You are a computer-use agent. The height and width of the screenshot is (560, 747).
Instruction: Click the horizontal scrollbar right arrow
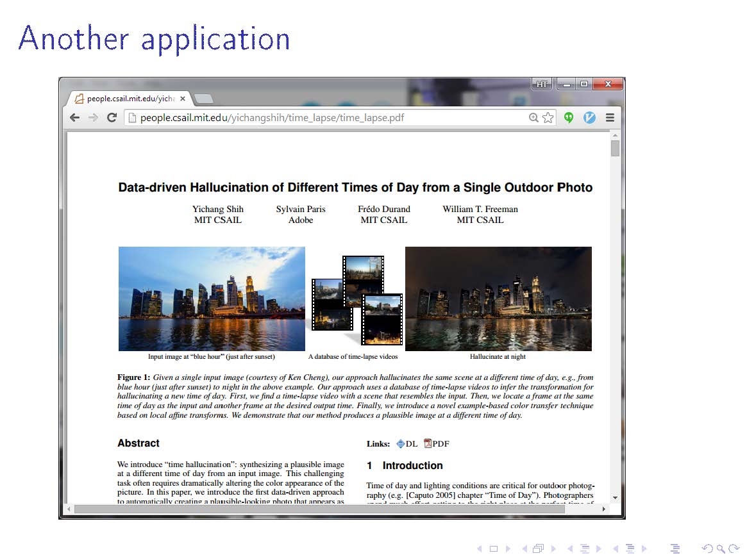604,509
